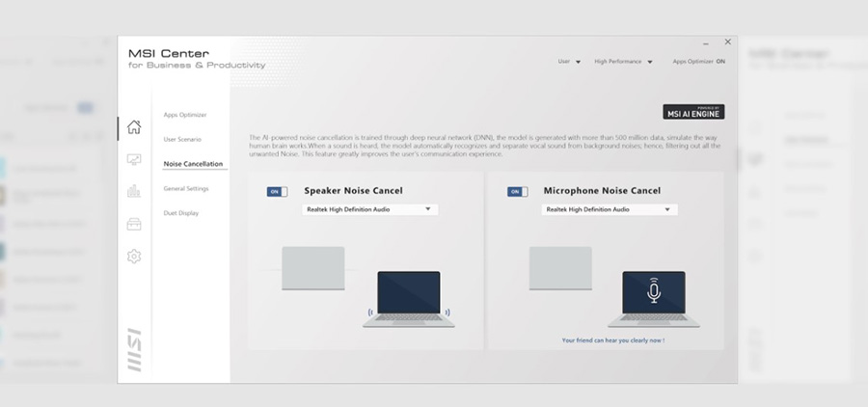The width and height of the screenshot is (868, 407).
Task: Toggle Speaker Noise Cancel switch
Action: click(277, 192)
